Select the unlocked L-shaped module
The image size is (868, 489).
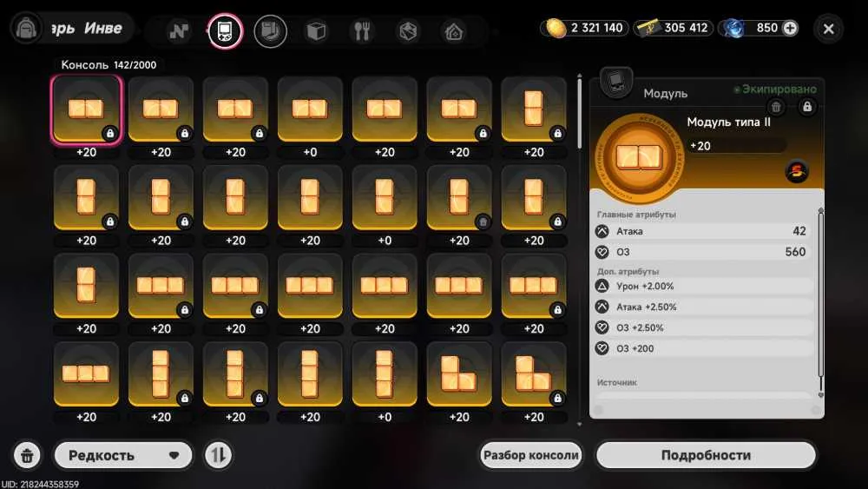pos(459,373)
